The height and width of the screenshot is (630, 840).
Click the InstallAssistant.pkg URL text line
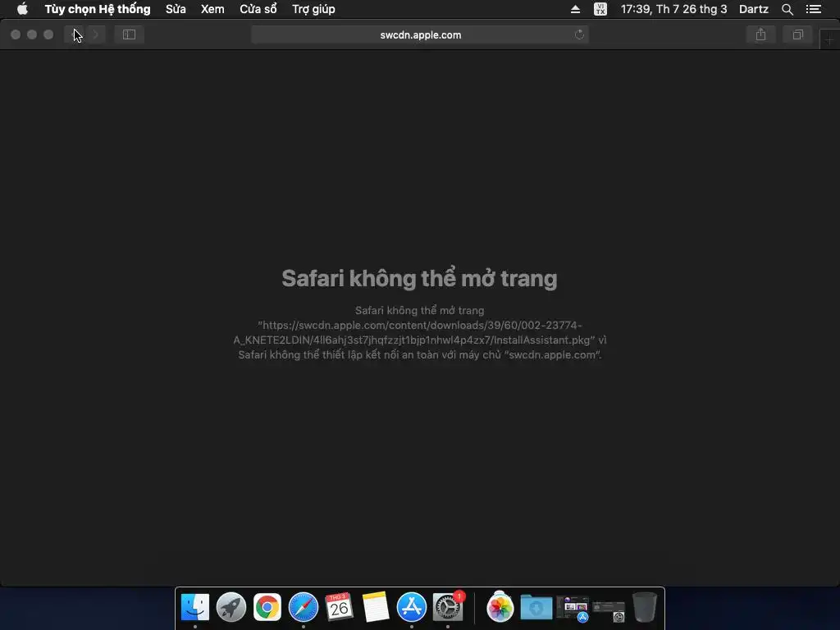coord(419,340)
